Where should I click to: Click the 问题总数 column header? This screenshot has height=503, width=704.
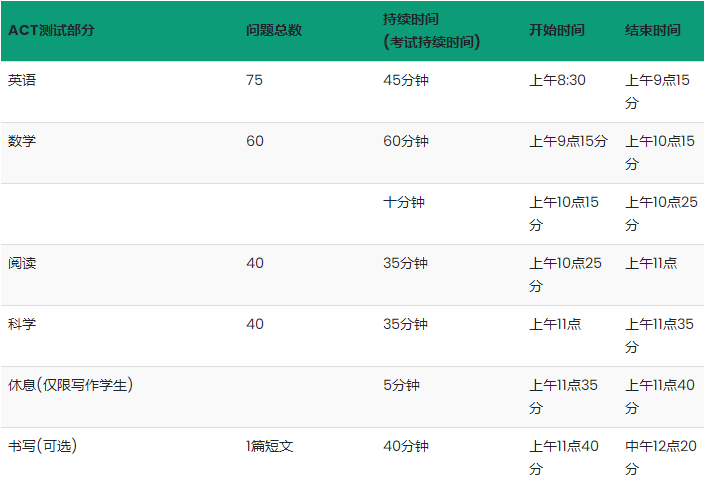click(x=273, y=30)
